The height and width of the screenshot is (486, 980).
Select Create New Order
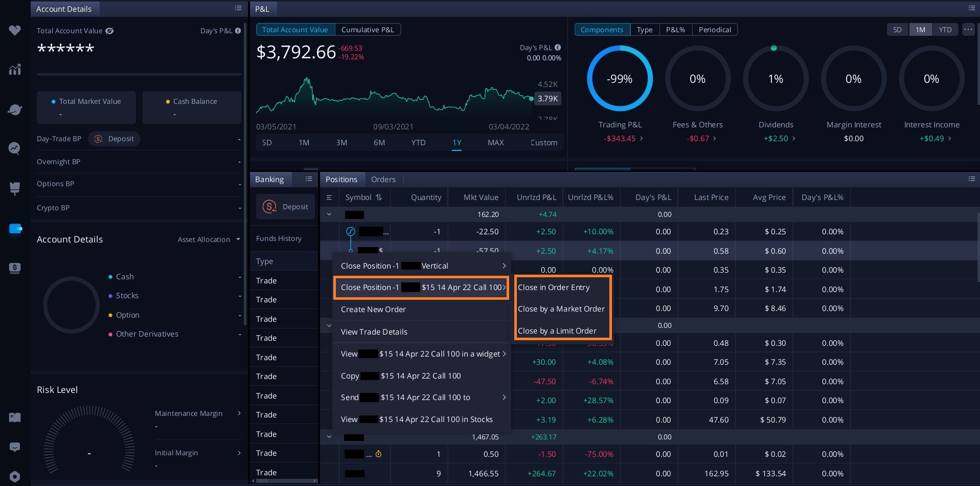click(x=422, y=310)
